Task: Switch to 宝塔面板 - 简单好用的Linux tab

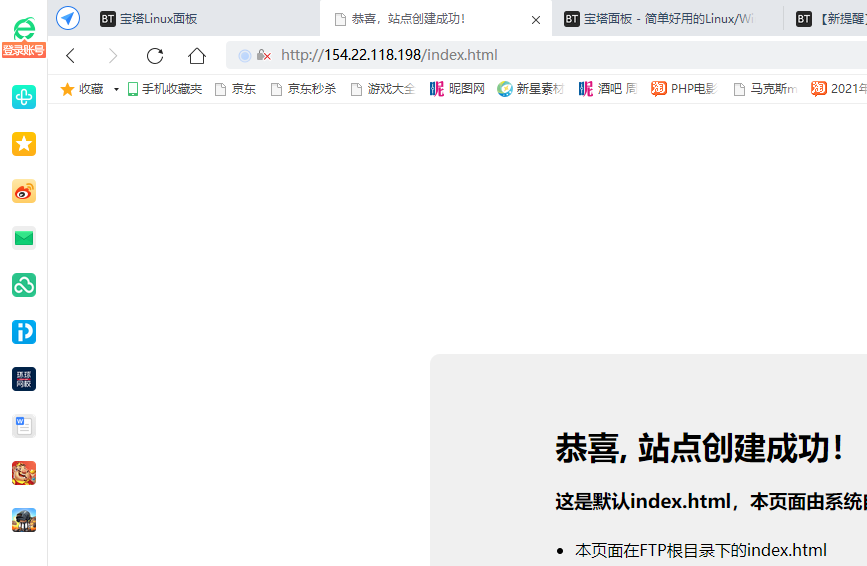Action: tap(667, 19)
